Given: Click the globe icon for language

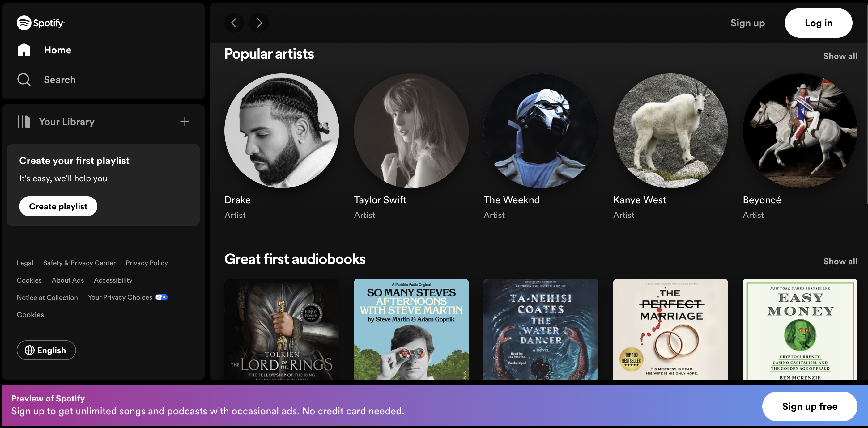Looking at the screenshot, I should [30, 350].
